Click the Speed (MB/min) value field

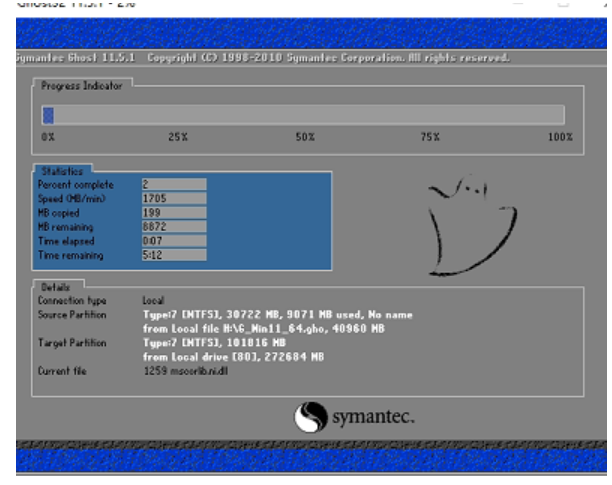174,198
